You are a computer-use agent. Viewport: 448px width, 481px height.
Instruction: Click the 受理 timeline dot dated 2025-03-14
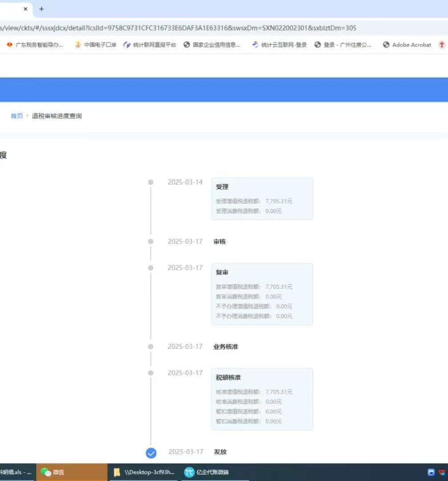(151, 182)
